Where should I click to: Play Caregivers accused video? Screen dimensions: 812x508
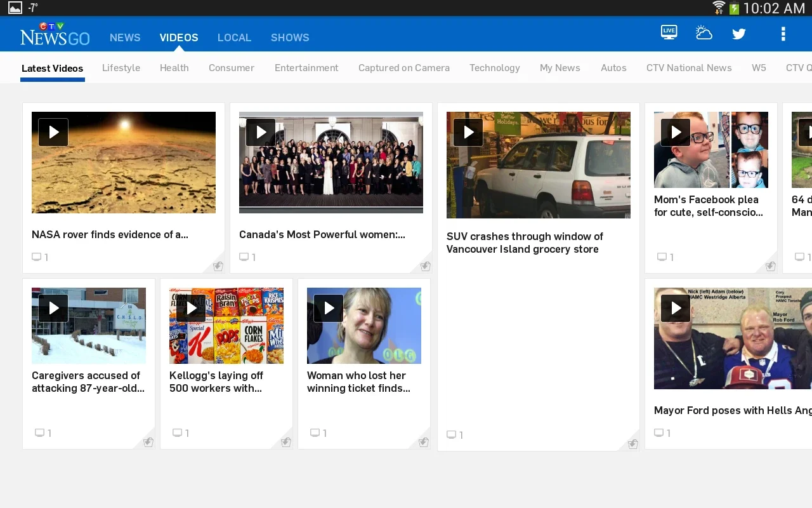pos(53,308)
